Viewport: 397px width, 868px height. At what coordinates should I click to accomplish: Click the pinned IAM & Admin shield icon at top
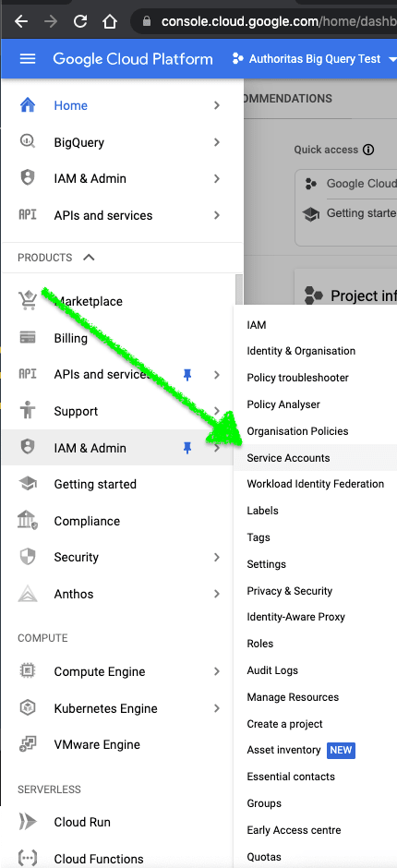(27, 178)
